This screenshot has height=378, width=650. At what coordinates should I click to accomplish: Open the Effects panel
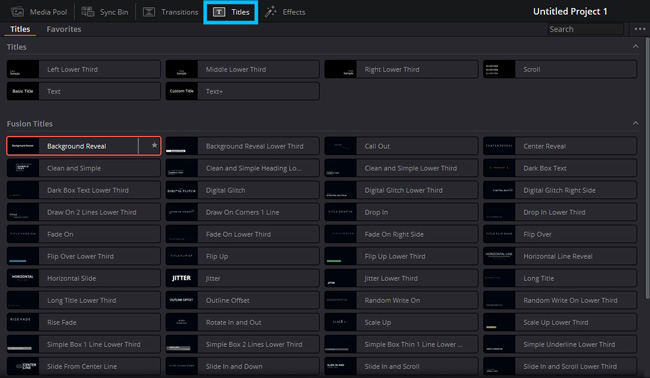285,12
